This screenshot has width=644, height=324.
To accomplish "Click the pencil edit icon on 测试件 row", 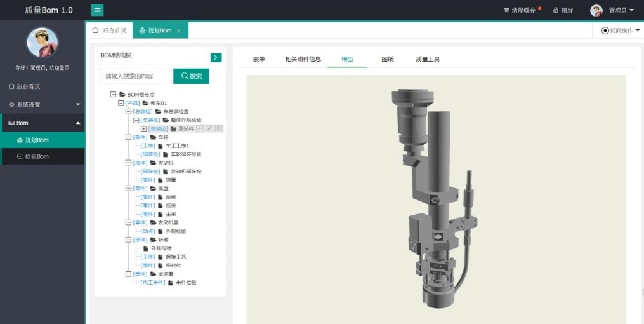I will [x=209, y=129].
